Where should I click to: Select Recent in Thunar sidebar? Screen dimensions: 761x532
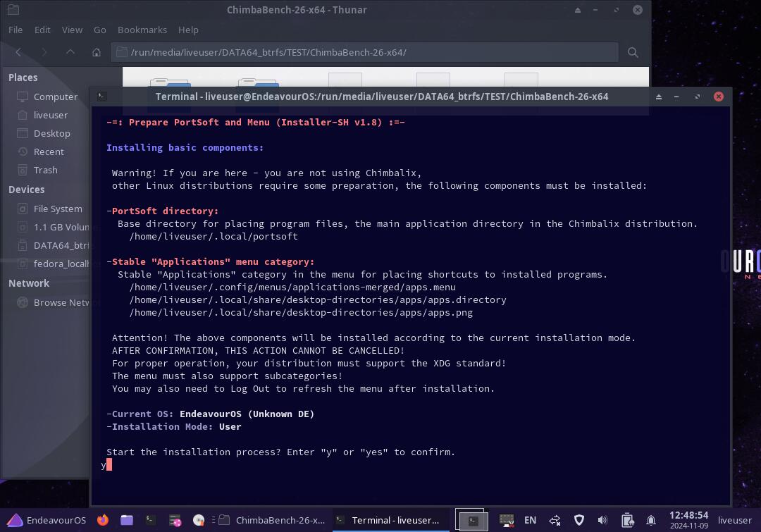48,152
